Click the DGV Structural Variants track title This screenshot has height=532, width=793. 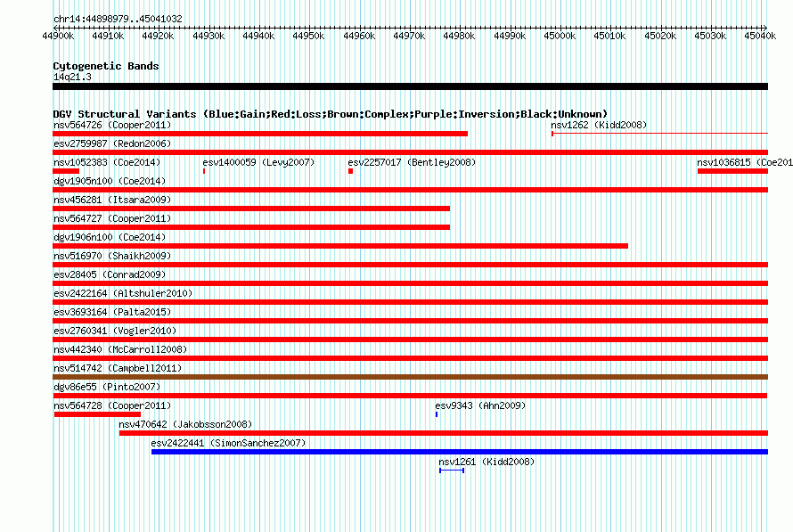331,114
